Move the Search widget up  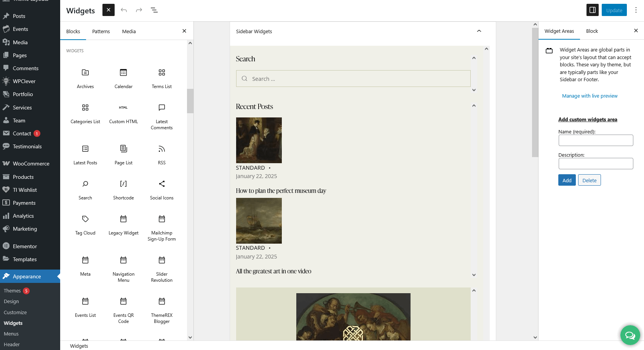pyautogui.click(x=474, y=58)
